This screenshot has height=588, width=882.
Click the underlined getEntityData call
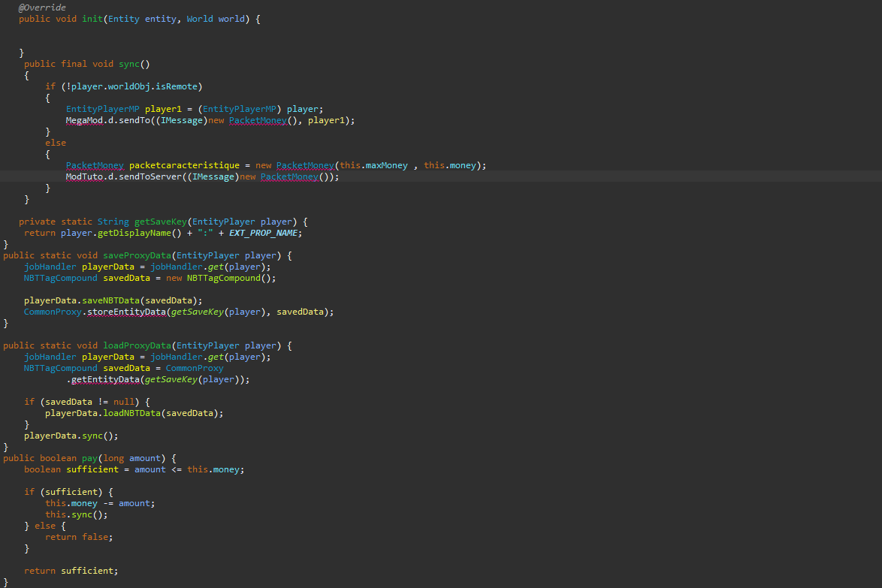[105, 379]
